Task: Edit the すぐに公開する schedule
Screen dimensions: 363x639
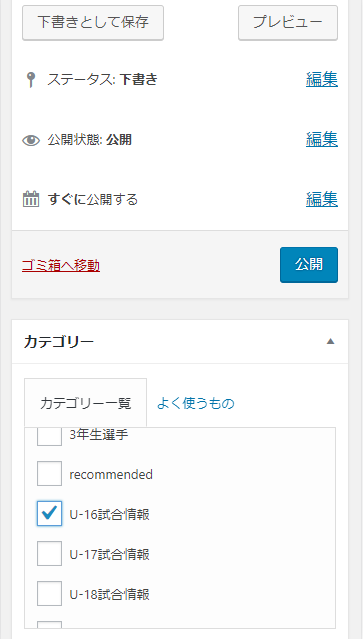Action: click(322, 199)
